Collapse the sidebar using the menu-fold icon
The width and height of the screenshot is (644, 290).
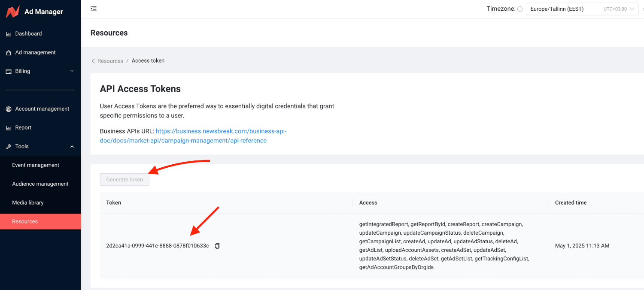[94, 9]
